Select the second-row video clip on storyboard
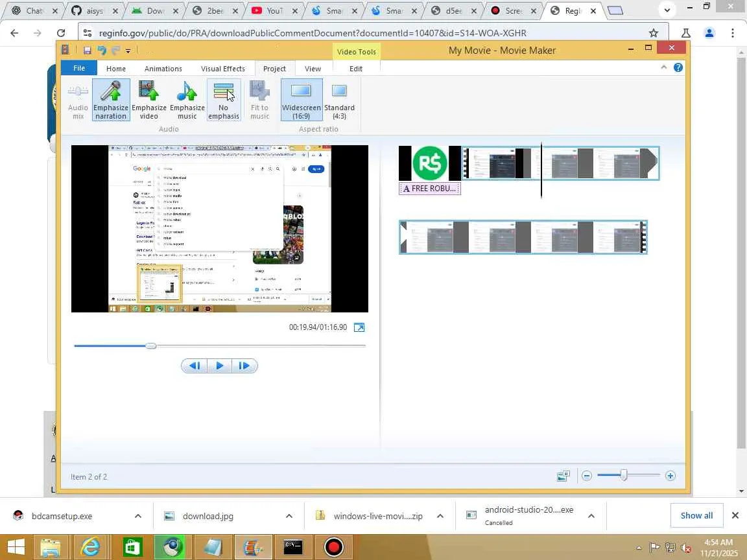The image size is (747, 560). 523,237
